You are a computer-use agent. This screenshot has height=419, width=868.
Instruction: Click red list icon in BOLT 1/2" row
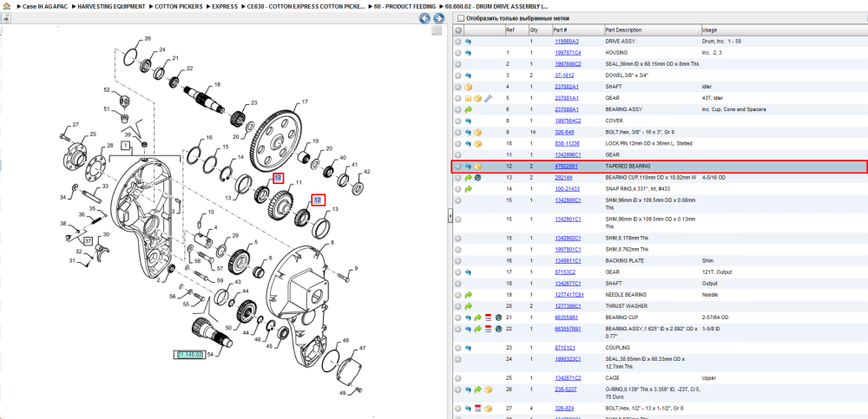(x=478, y=409)
